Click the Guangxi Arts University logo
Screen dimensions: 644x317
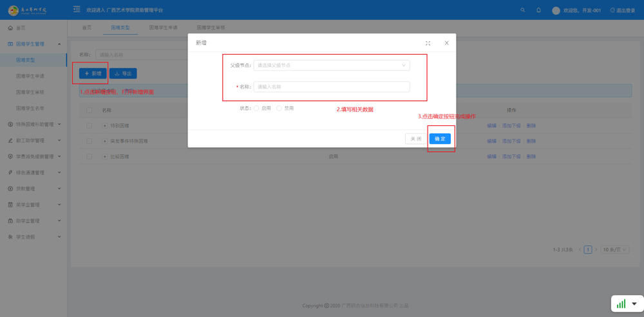[x=28, y=10]
